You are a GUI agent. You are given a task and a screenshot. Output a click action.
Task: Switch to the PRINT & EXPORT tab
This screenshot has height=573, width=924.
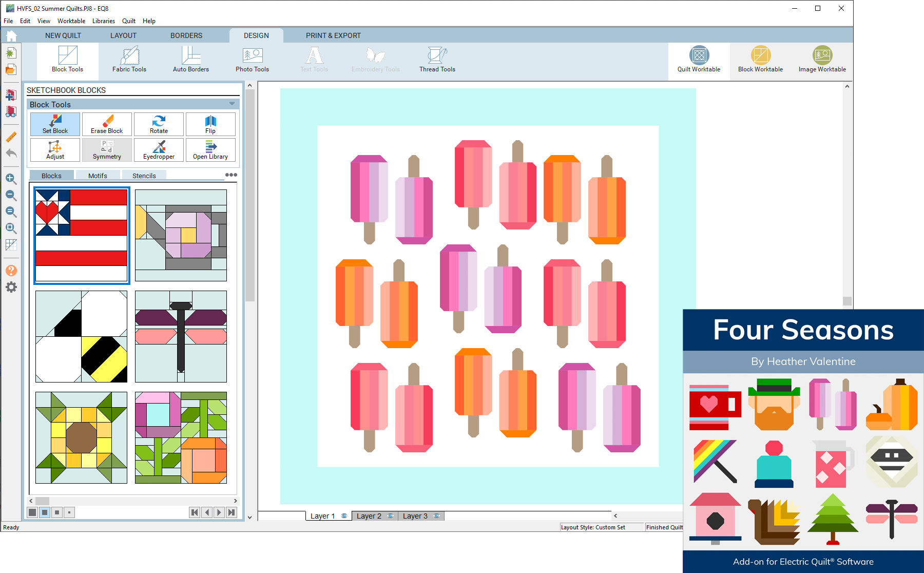(333, 35)
